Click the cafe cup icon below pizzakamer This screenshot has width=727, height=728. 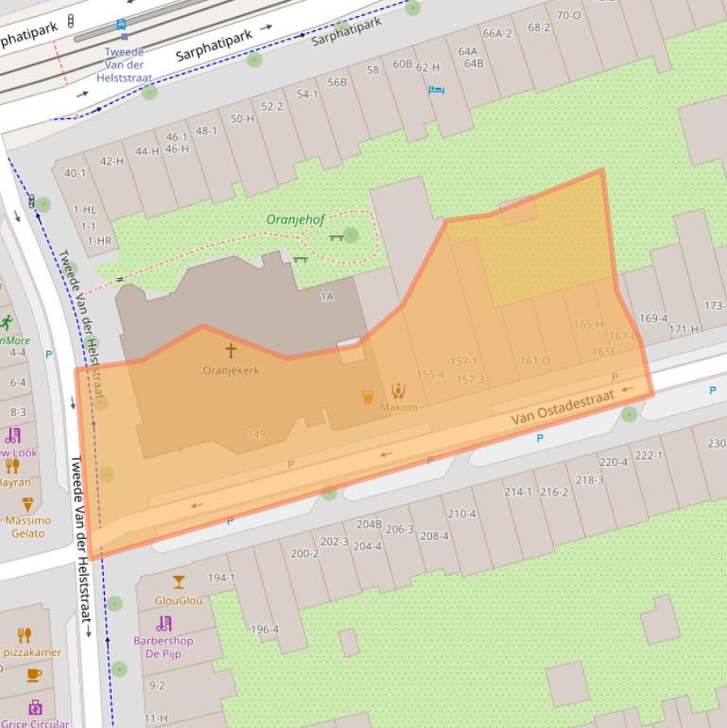click(34, 675)
